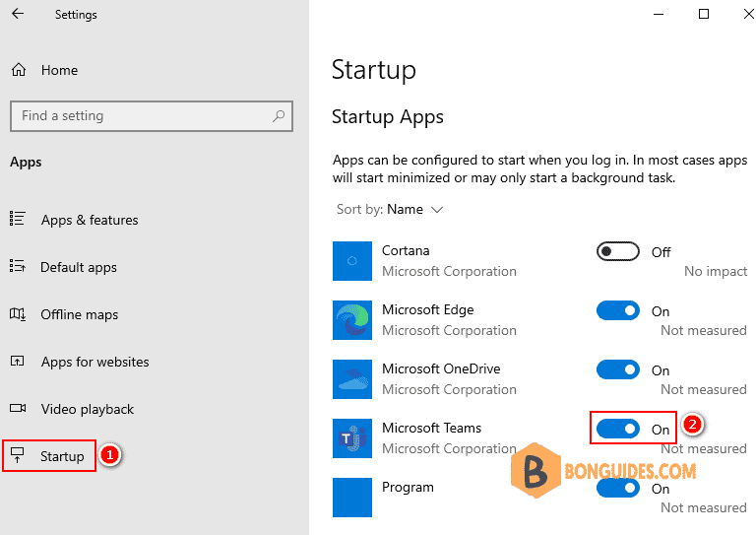
Task: Select the Default apps icon
Action: pos(18,265)
